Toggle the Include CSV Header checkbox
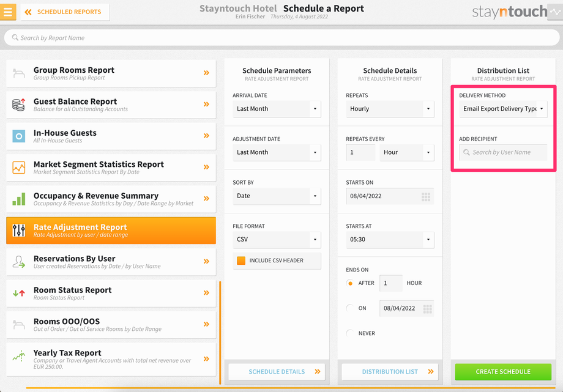 (241, 261)
